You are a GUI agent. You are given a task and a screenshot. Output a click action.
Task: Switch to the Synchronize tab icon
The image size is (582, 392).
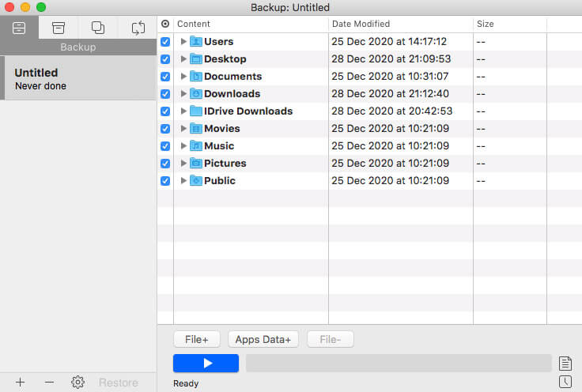(138, 28)
